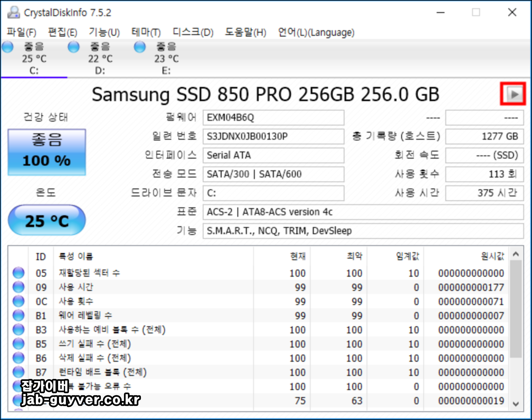This screenshot has width=532, height=420.
Task: Click the drive letter field C:
Action: [x=273, y=193]
